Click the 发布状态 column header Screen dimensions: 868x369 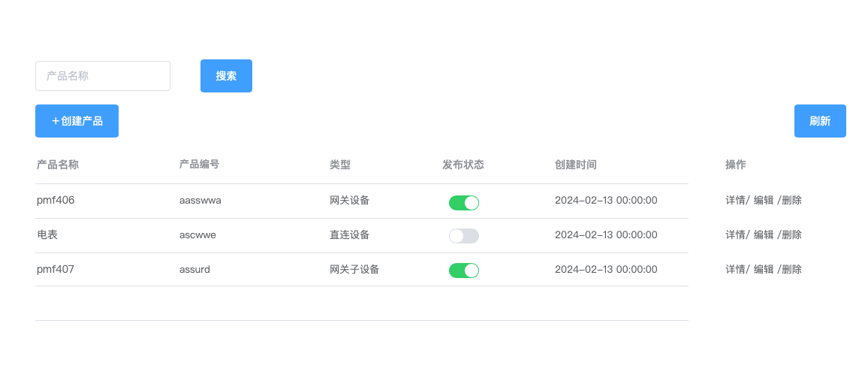coord(463,165)
